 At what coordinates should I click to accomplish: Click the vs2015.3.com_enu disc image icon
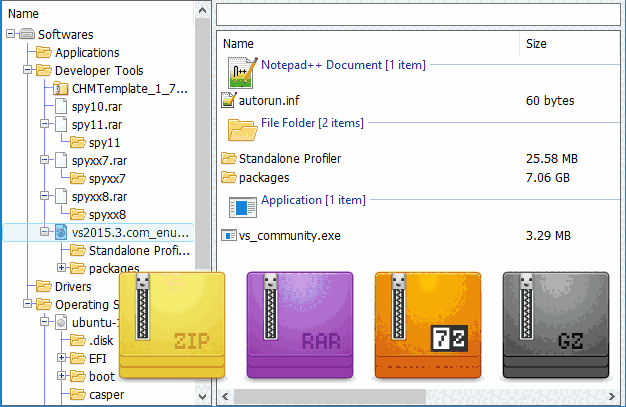(61, 232)
